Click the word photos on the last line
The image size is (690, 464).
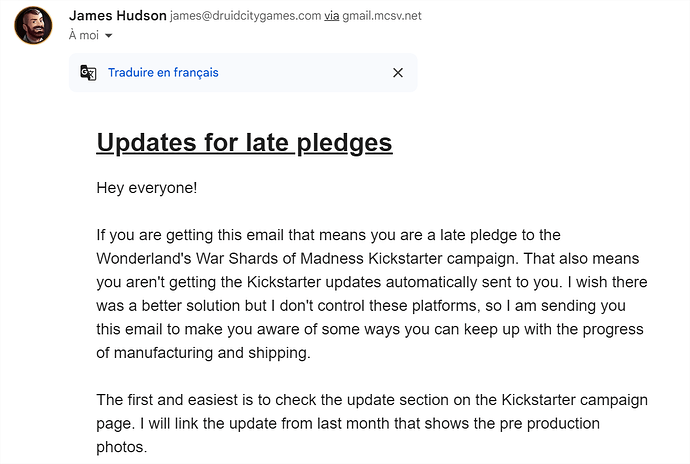120,447
